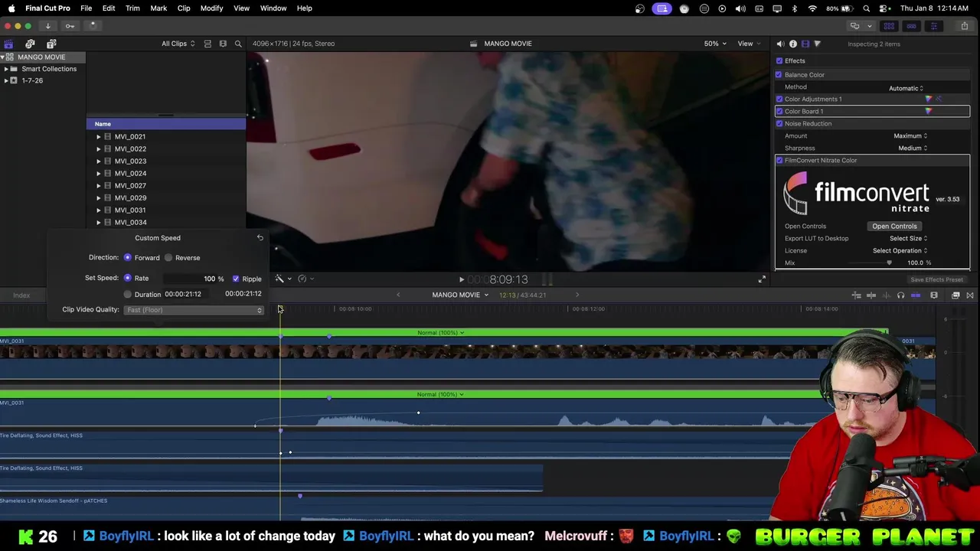Open the Mark menu
The width and height of the screenshot is (980, 551).
158,8
